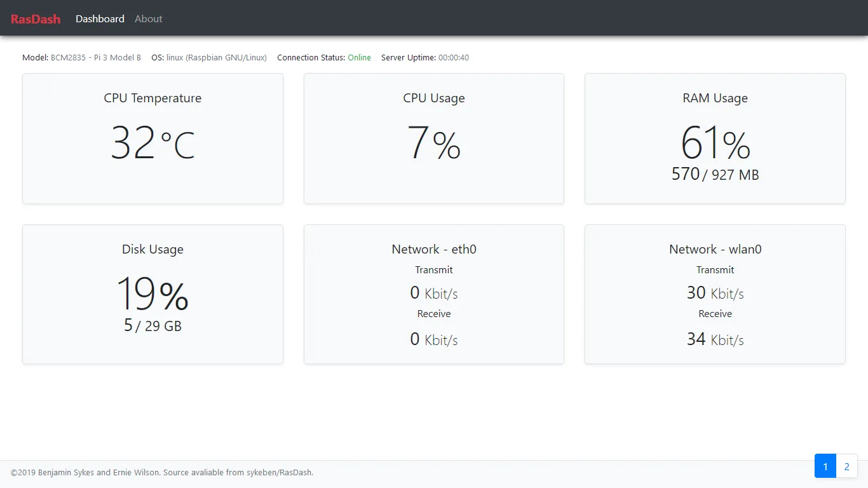Click the Server Uptime 00:00:40 value
868x488 pixels.
(x=454, y=58)
